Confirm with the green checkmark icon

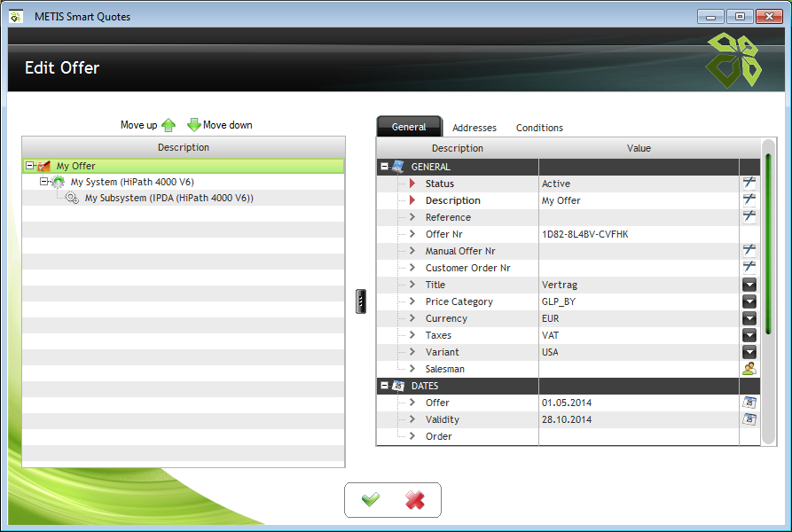tap(370, 500)
